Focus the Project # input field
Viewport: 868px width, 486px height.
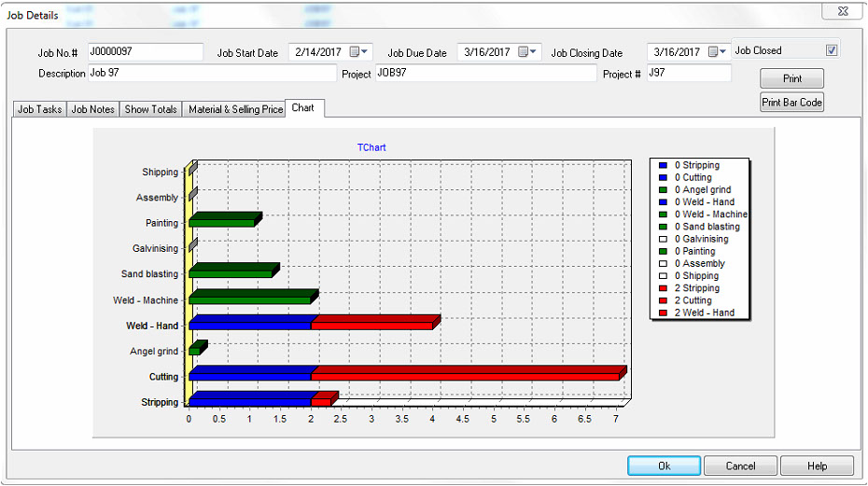pos(689,73)
